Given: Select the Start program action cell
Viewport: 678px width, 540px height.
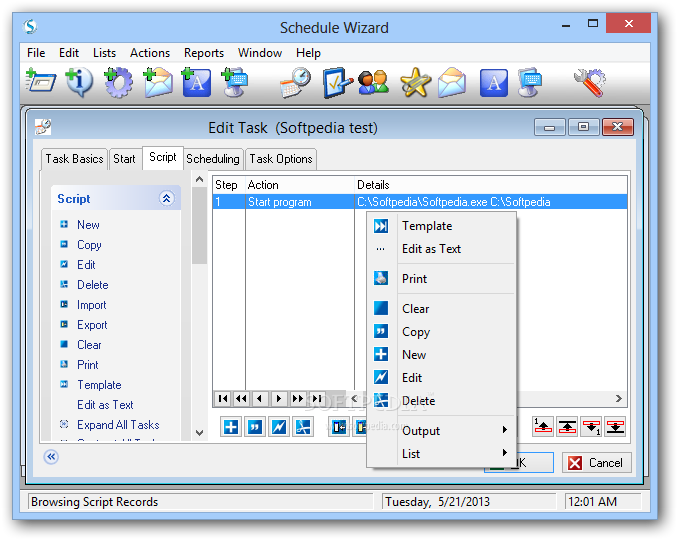Looking at the screenshot, I should click(x=300, y=202).
